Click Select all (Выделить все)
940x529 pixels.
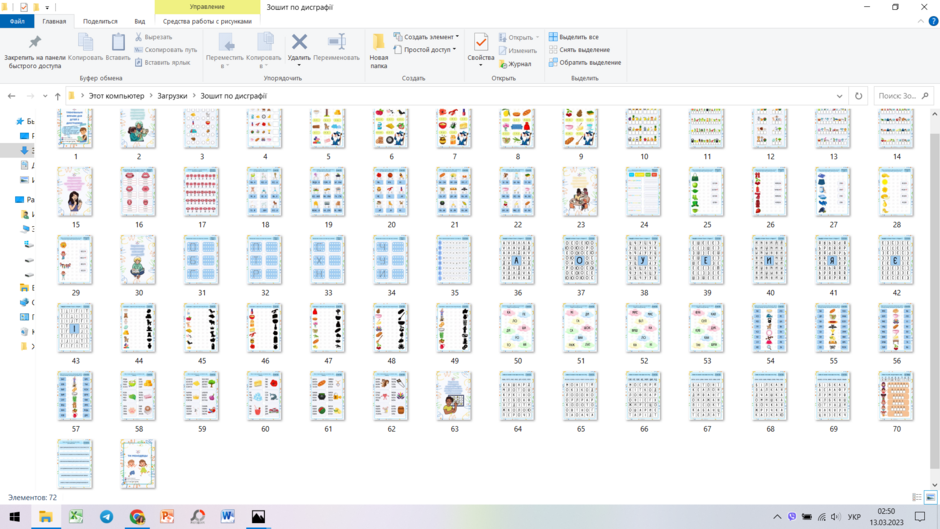pos(574,37)
